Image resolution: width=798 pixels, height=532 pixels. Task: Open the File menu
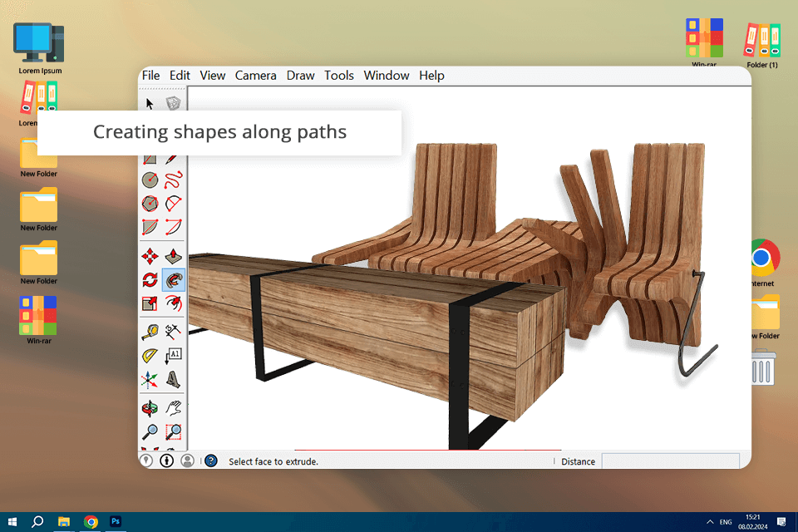click(150, 76)
